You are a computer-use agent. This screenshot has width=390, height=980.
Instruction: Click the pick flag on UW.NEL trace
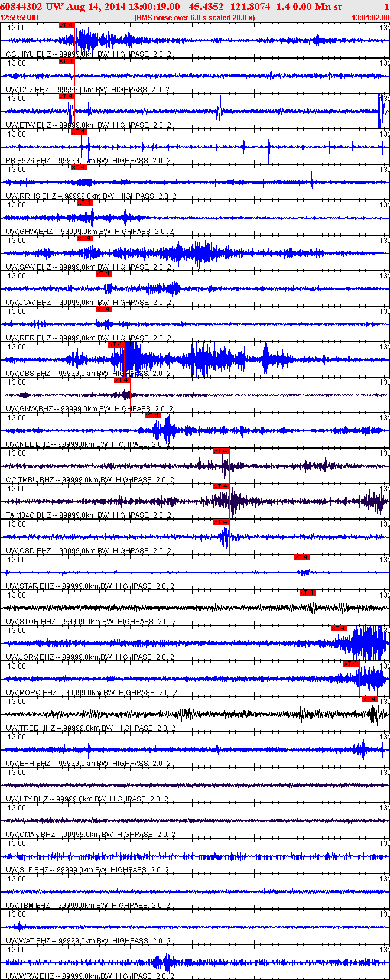click(153, 416)
